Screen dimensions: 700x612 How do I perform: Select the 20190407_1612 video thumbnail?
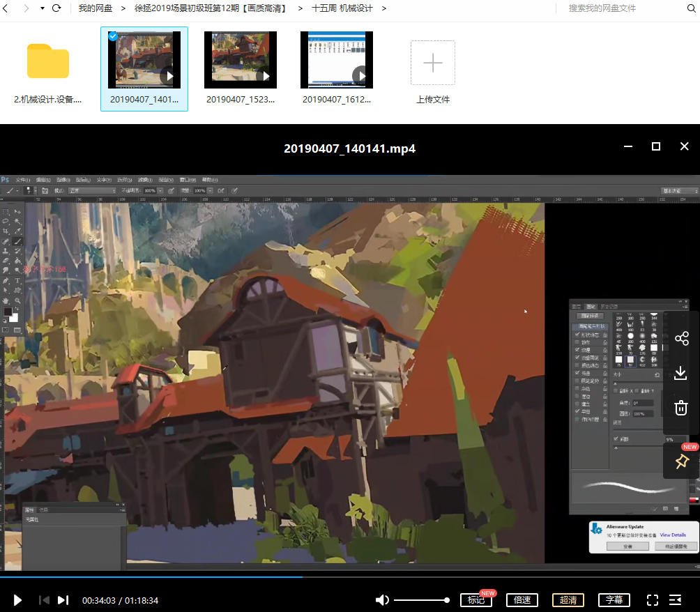coord(337,60)
